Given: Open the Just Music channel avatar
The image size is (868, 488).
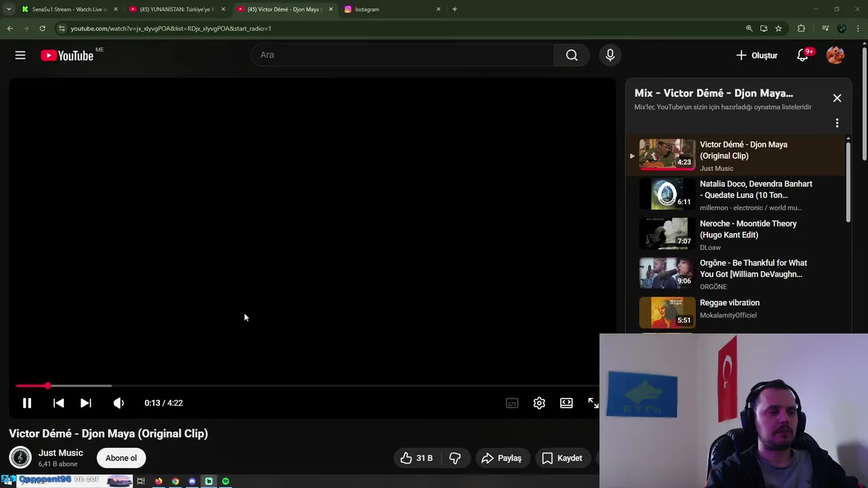Looking at the screenshot, I should pyautogui.click(x=20, y=458).
